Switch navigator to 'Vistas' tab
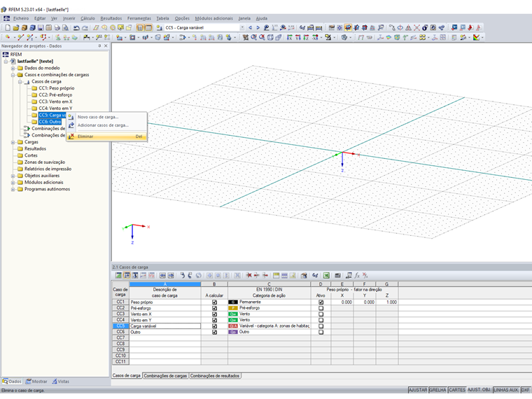This screenshot has width=532, height=399. pos(61,381)
